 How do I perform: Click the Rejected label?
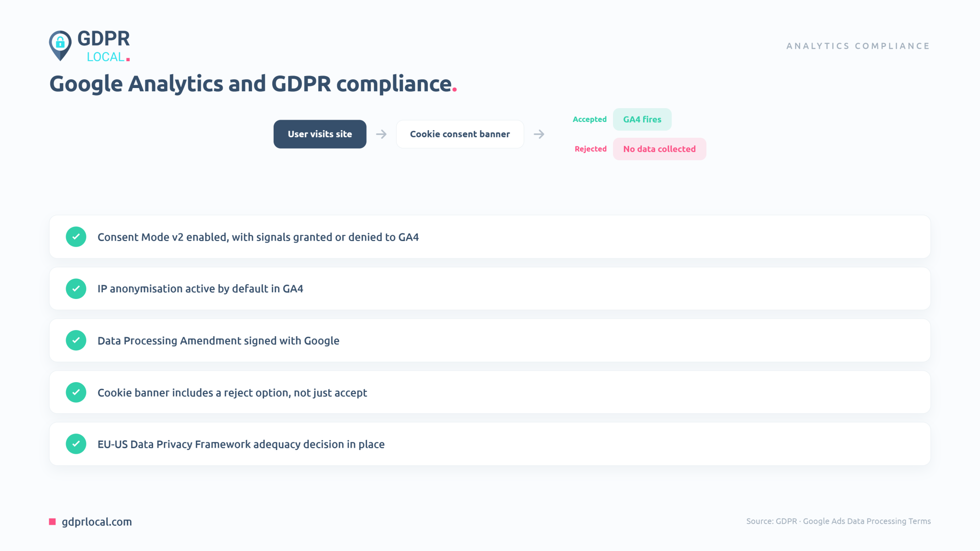tap(590, 149)
